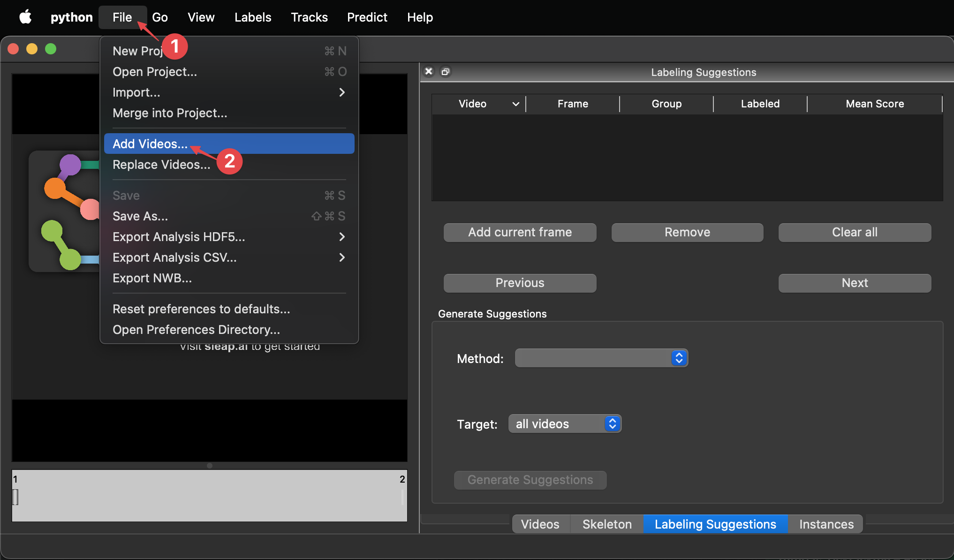Viewport: 954px width, 560px height.
Task: Click the Clear all button
Action: tap(854, 232)
